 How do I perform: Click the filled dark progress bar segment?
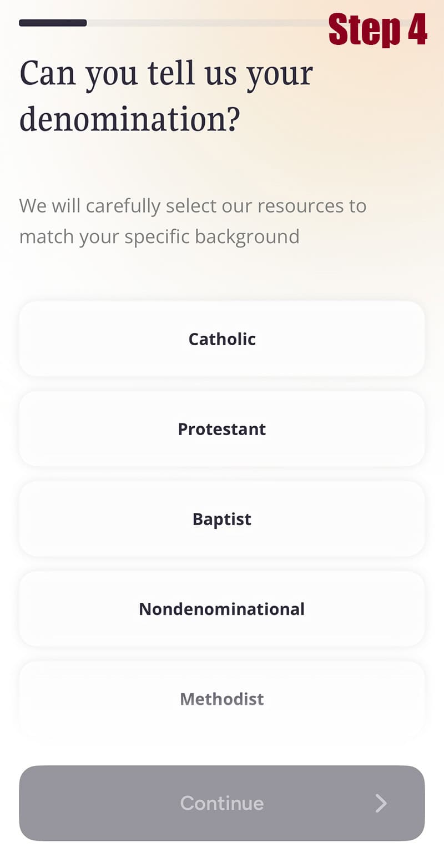pyautogui.click(x=53, y=23)
